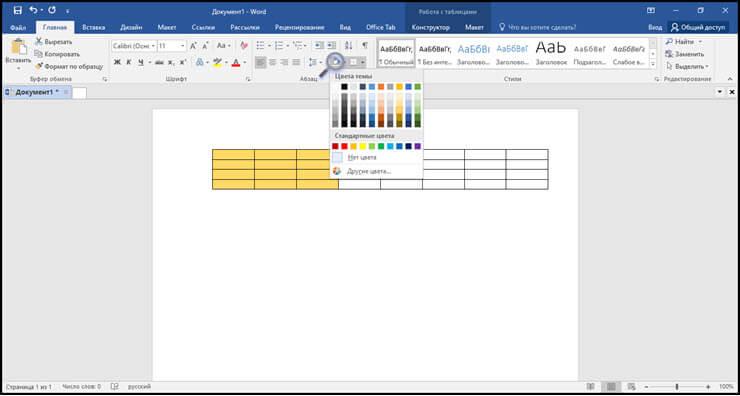Copy the selection with Копировать
This screenshot has width=740, height=396.
point(57,54)
